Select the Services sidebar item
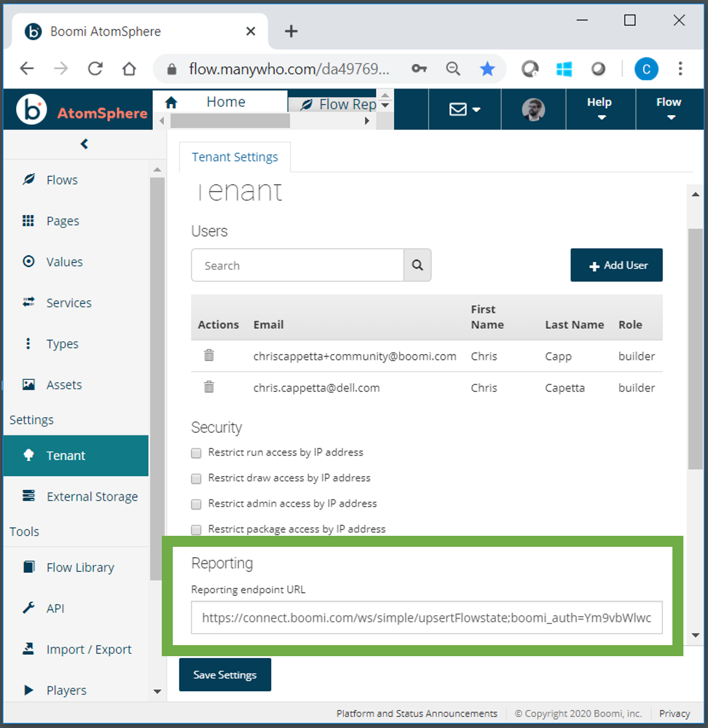 [x=69, y=303]
